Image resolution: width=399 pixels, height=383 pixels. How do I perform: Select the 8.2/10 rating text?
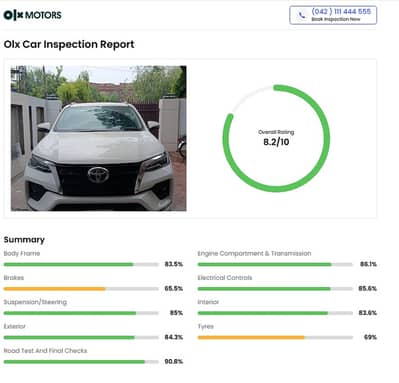click(276, 142)
